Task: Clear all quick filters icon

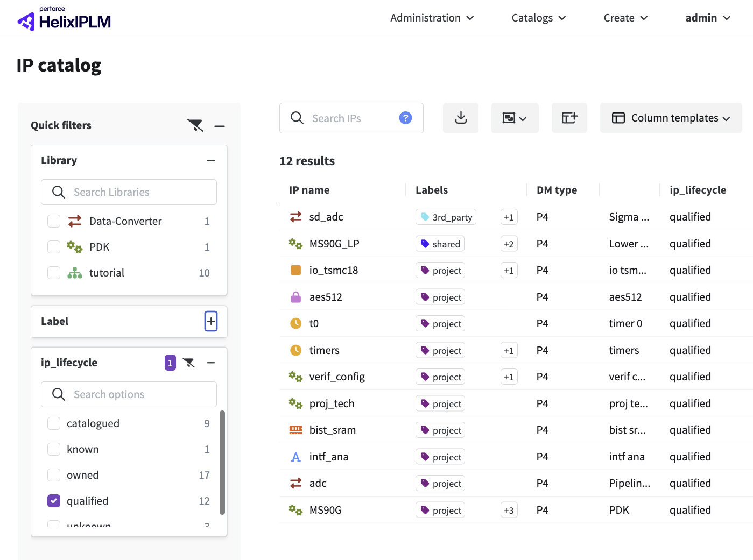Action: click(195, 126)
